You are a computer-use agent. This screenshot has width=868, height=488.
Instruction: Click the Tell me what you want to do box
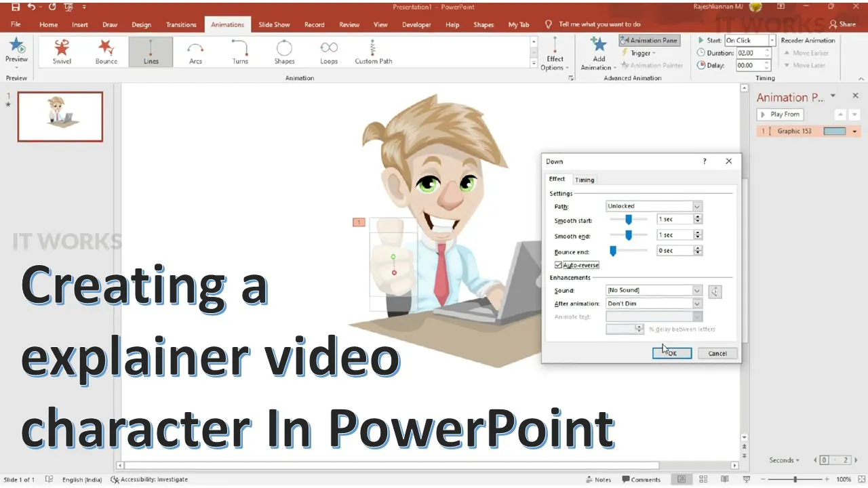click(599, 24)
